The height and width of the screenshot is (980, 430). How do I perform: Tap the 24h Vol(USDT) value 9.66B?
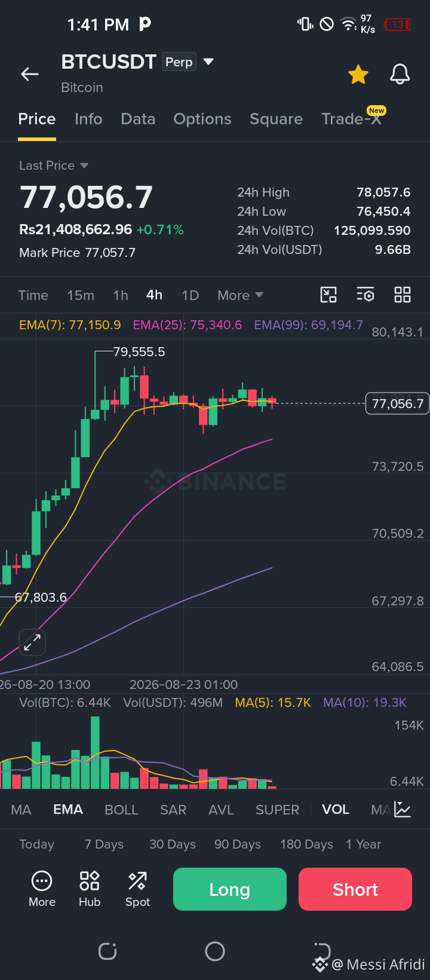393,250
